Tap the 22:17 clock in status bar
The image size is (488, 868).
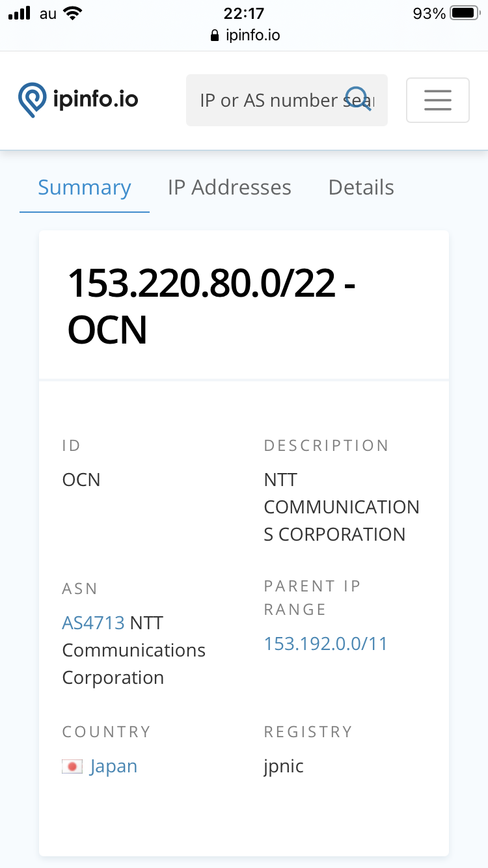(243, 13)
